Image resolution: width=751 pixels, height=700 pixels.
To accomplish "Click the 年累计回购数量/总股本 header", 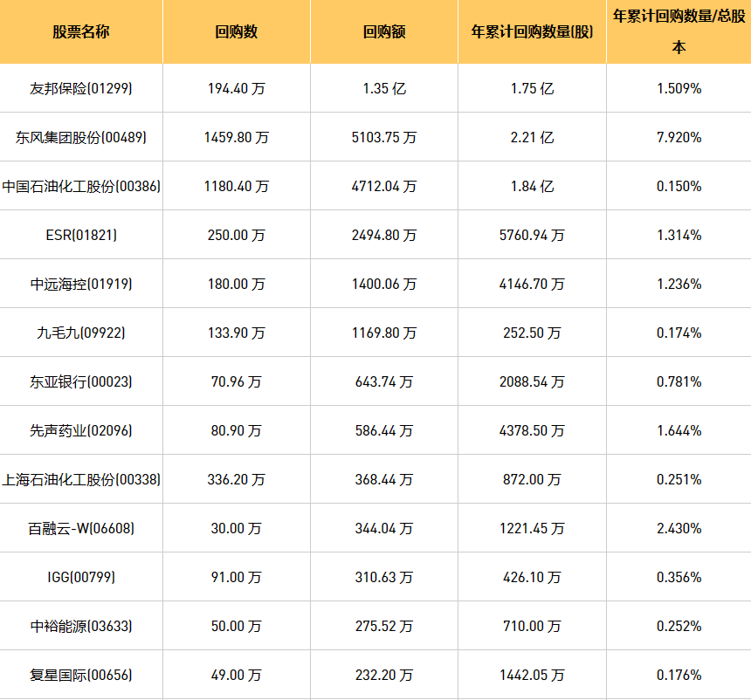I will 679,31.
